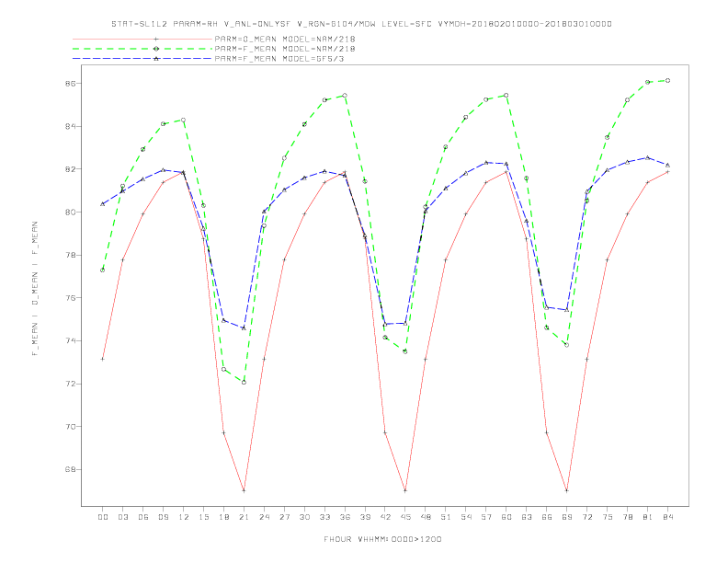Click y-axis tick label 84
This screenshot has height=563, width=728.
pyautogui.click(x=70, y=126)
